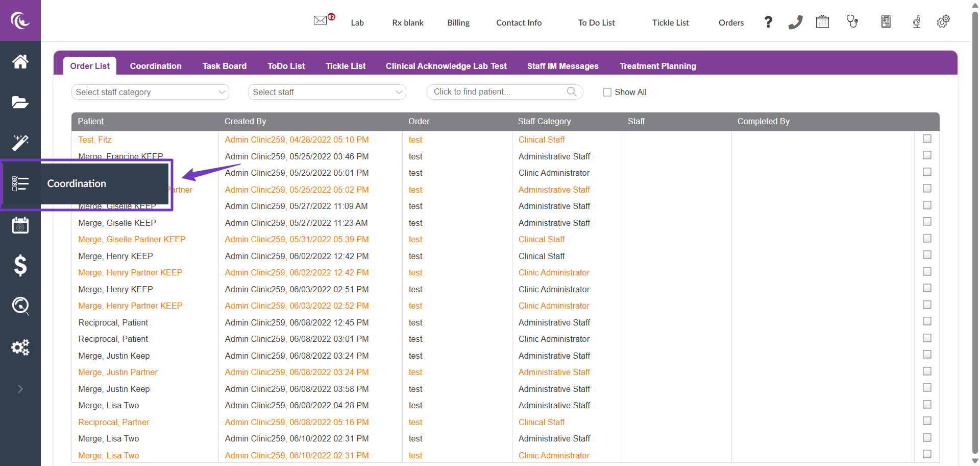980x466 pixels.
Task: Go to Home in the sidebar
Action: click(20, 62)
